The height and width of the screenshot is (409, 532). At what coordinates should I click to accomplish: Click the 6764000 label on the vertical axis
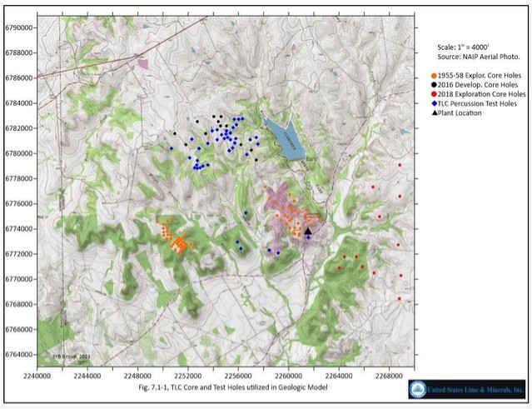point(18,354)
